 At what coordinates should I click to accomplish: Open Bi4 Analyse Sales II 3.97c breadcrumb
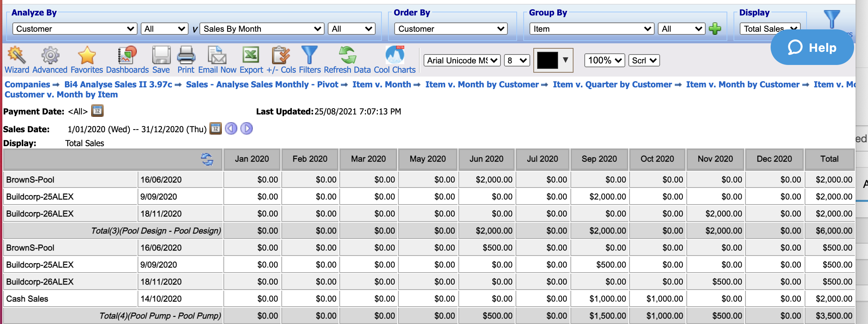[118, 84]
